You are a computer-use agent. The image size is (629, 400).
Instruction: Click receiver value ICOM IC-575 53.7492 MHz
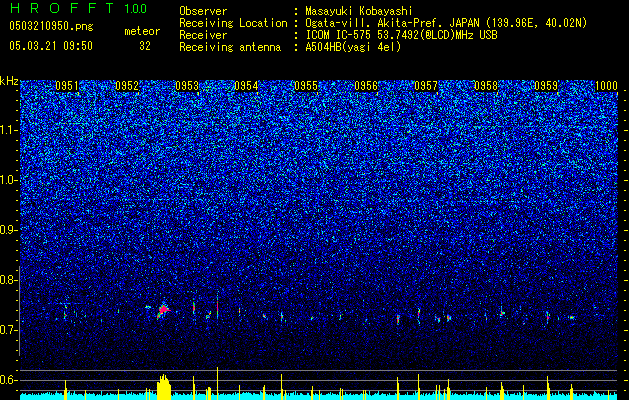pos(401,35)
